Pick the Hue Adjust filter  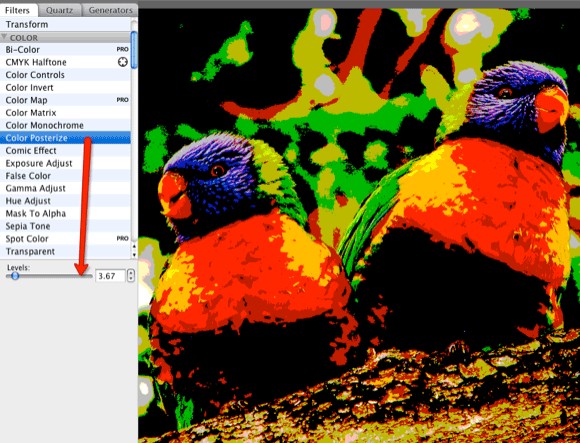coord(65,201)
